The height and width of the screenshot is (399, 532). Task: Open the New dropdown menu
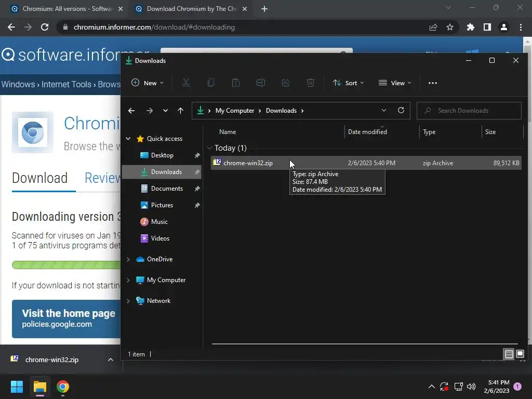[147, 83]
